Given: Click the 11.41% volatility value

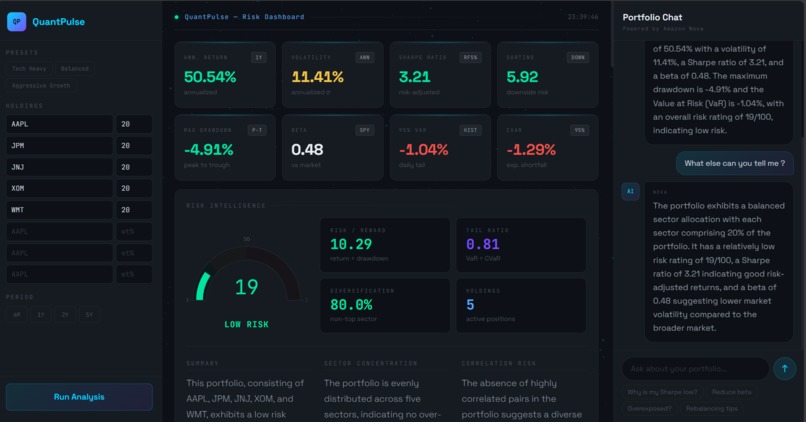Looking at the screenshot, I should 317,77.
